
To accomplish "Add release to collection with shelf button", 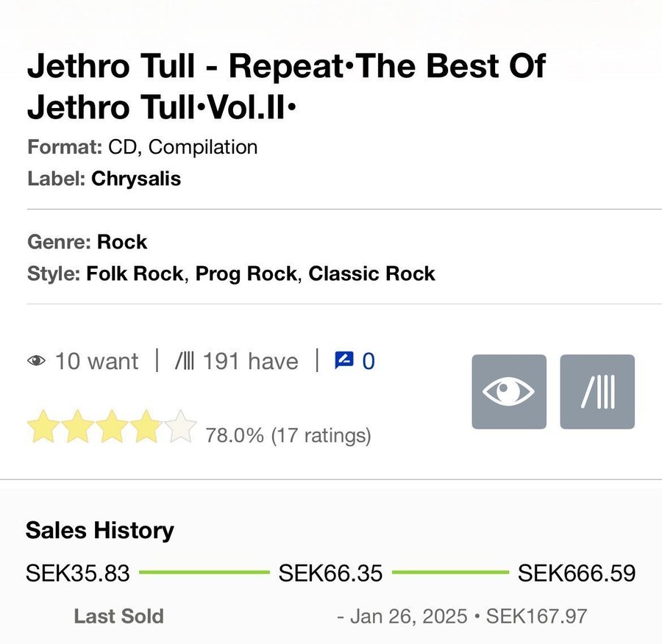I will pyautogui.click(x=597, y=392).
